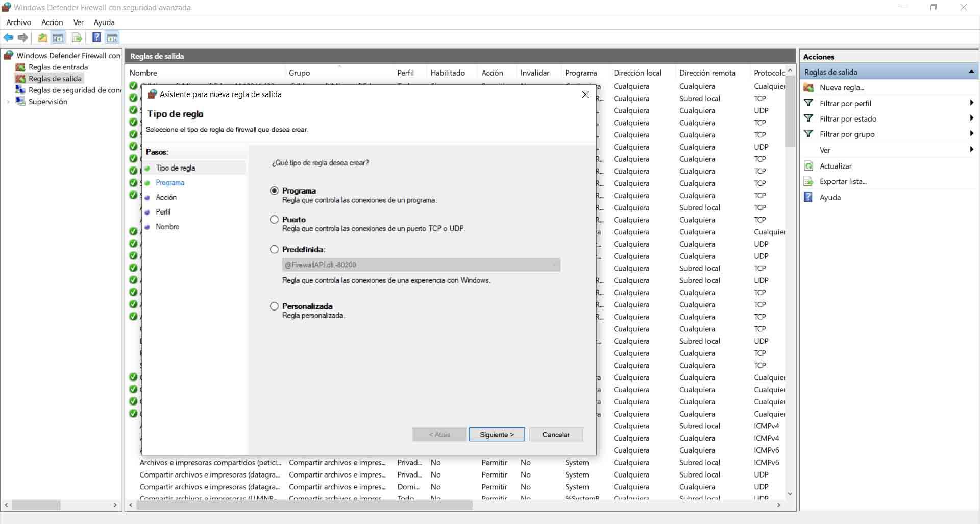This screenshot has width=980, height=524.
Task: Open the Acción menu in menu bar
Action: (x=52, y=22)
